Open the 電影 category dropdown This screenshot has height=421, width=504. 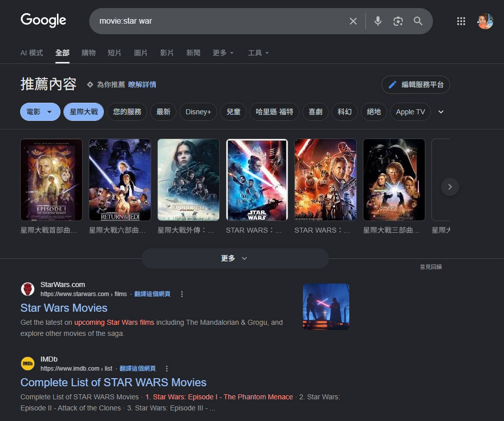click(40, 112)
